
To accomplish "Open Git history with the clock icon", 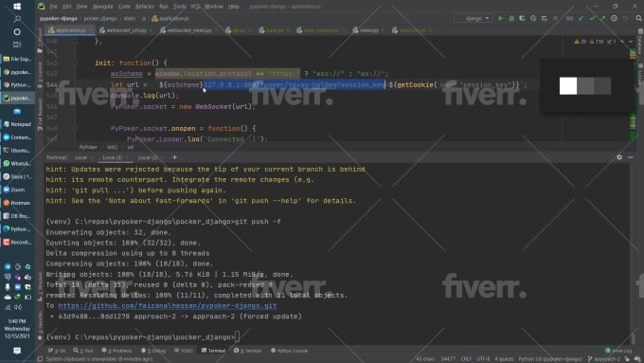I will tap(614, 18).
